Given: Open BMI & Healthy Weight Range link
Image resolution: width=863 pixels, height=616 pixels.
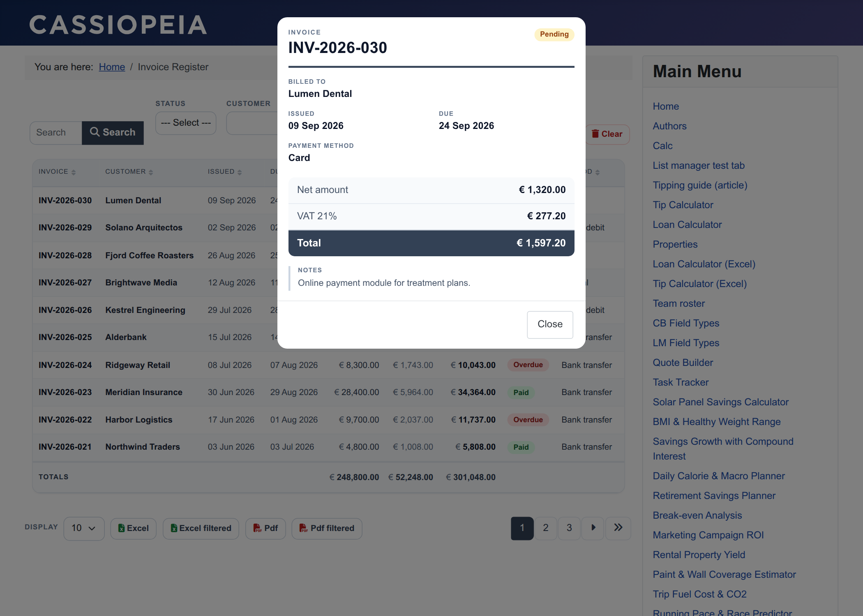Looking at the screenshot, I should [x=717, y=422].
